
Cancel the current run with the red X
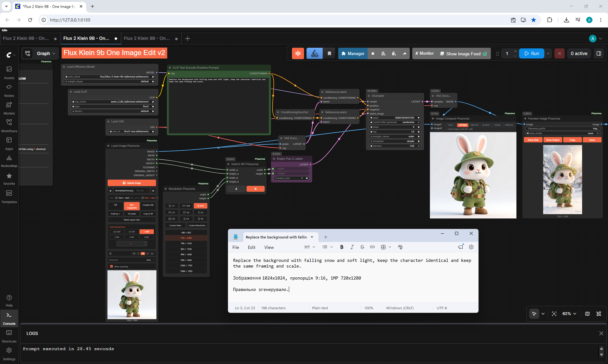560,53
